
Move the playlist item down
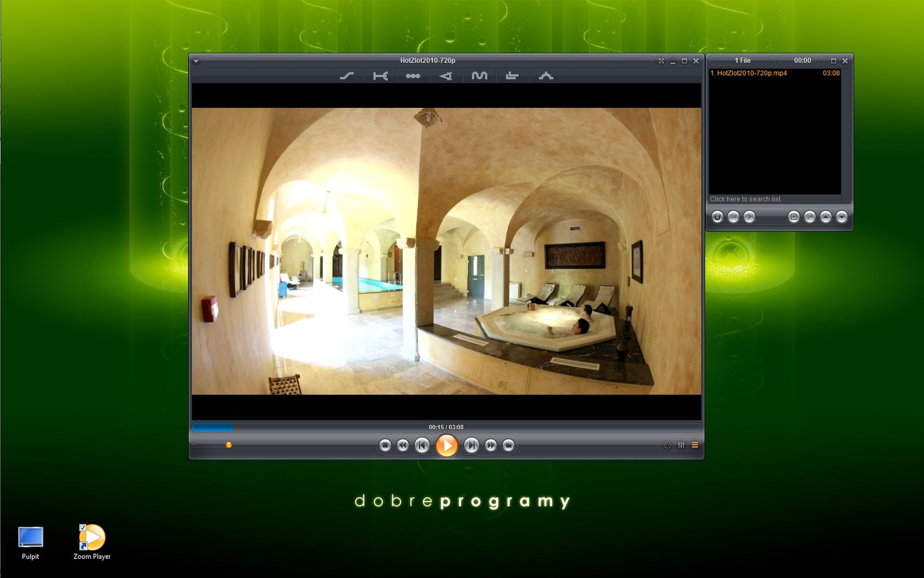pos(842,217)
